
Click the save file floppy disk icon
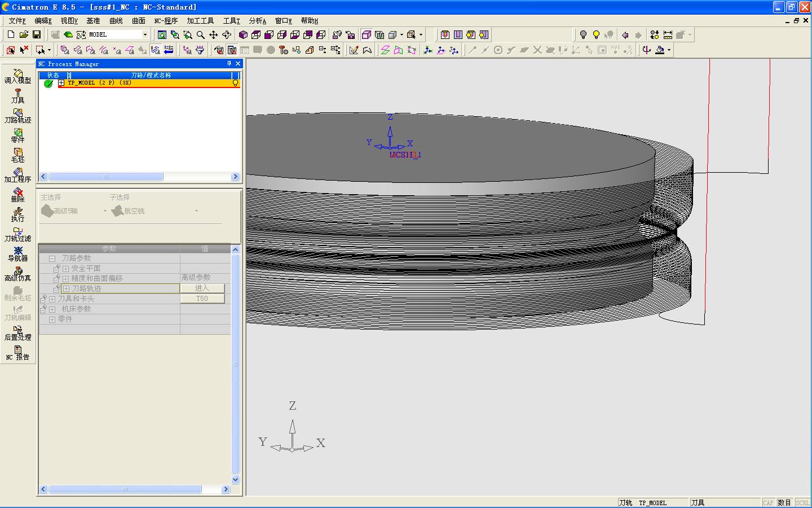(x=37, y=34)
